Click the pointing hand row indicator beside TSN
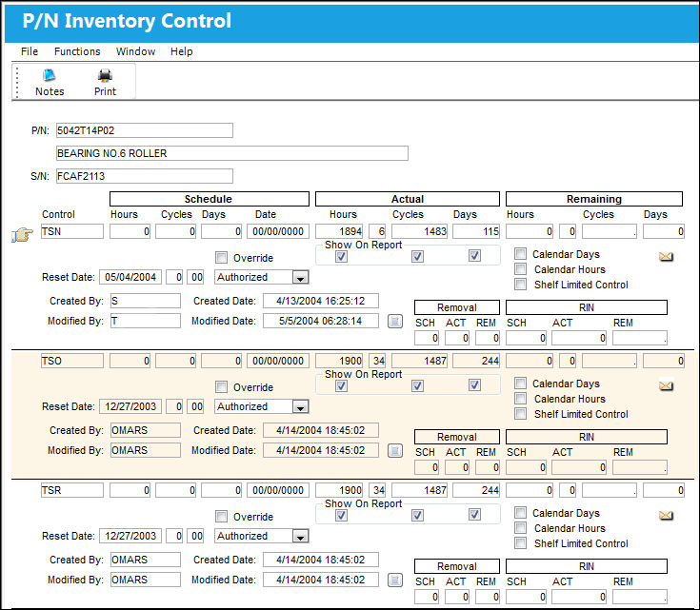 click(22, 234)
